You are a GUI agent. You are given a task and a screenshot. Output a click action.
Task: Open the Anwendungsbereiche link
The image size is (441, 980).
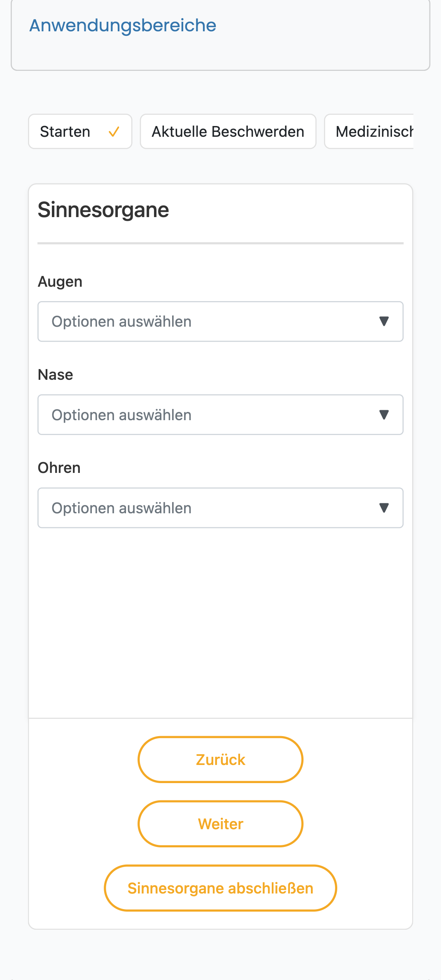[x=123, y=26]
